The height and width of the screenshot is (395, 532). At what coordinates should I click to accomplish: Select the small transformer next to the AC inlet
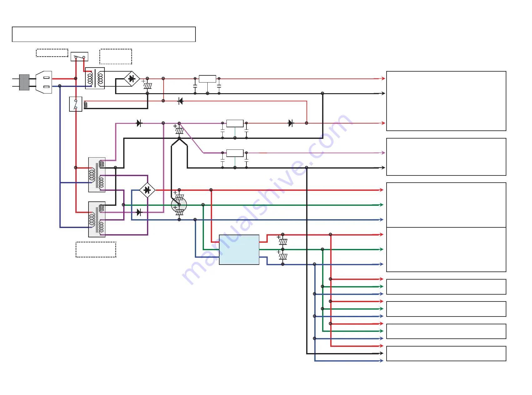(95, 78)
